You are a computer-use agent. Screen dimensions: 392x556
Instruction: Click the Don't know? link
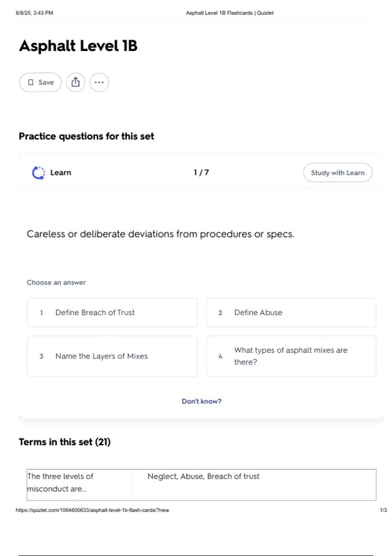tap(202, 401)
